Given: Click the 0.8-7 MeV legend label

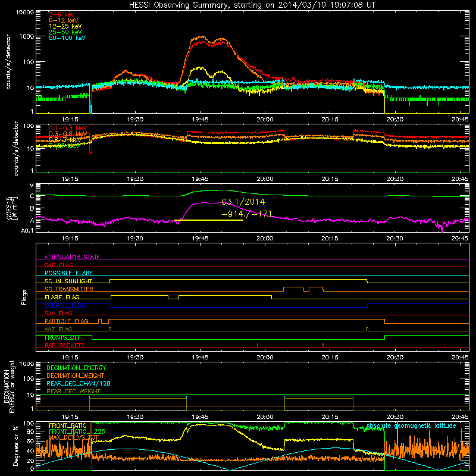Looking at the screenshot, I should (65, 140).
